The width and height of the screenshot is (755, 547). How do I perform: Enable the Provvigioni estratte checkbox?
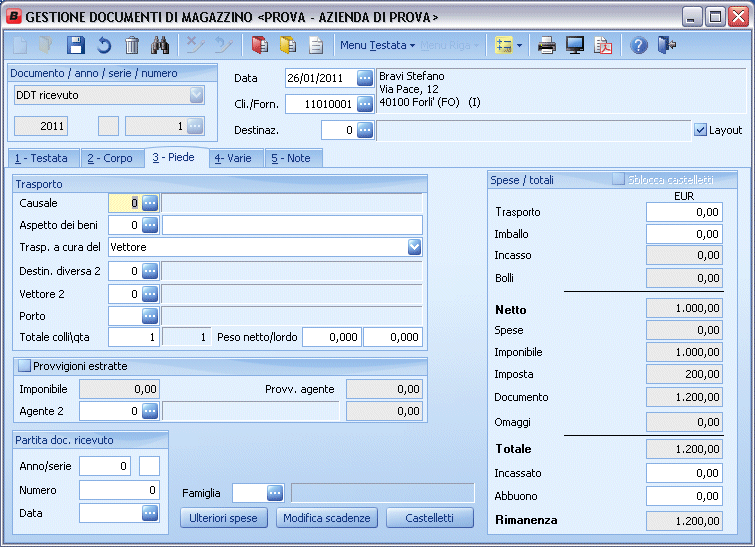tap(25, 366)
